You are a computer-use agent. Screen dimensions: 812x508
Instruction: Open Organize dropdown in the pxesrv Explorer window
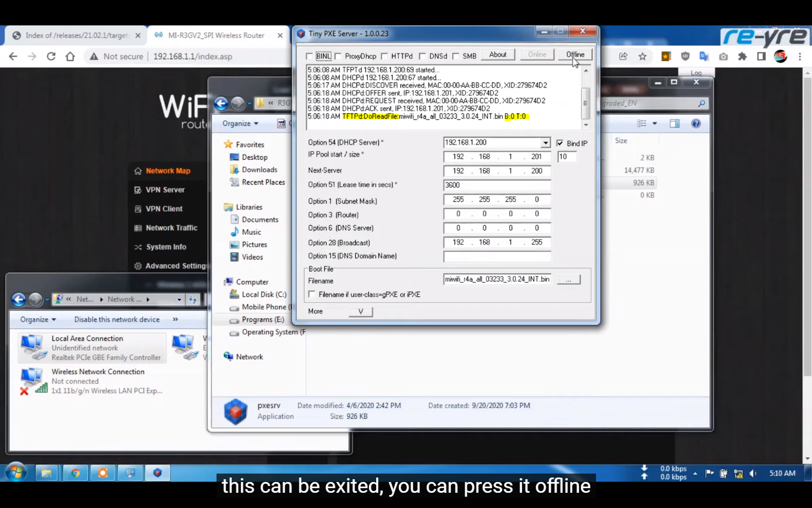click(x=240, y=124)
